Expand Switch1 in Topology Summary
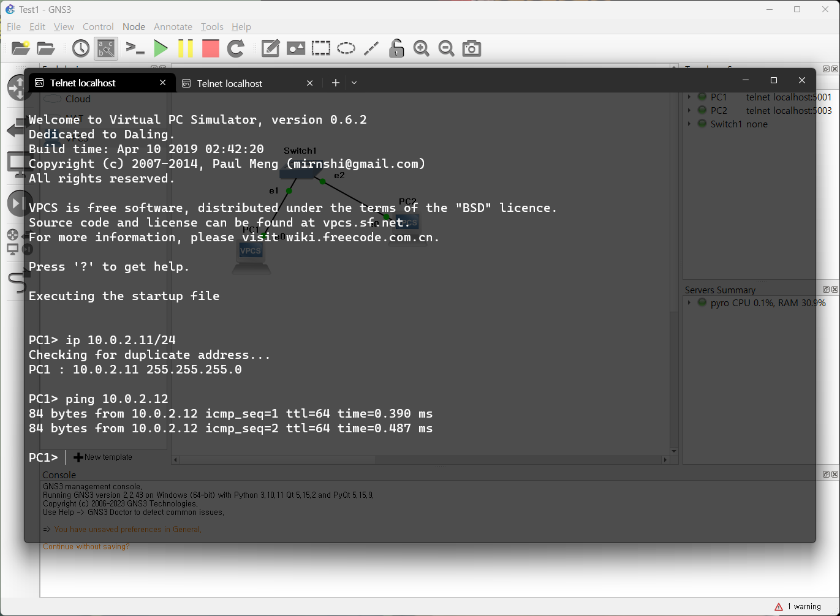Screen dimensions: 840x616 689,124
